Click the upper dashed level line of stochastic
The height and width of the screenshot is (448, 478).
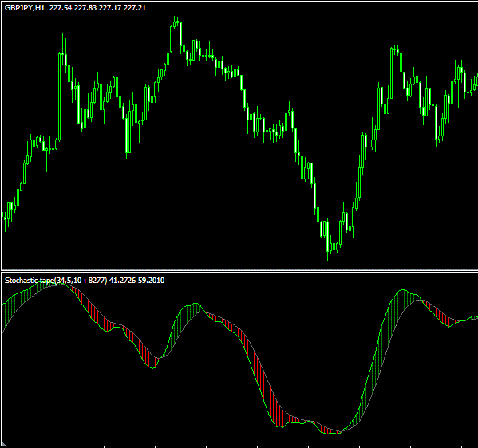pyautogui.click(x=239, y=308)
